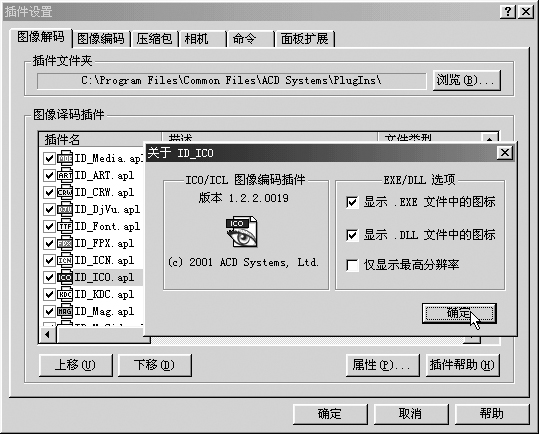This screenshot has width=539, height=434.
Task: Enable 仅显示最高分辨率 checkbox
Action: coord(352,265)
